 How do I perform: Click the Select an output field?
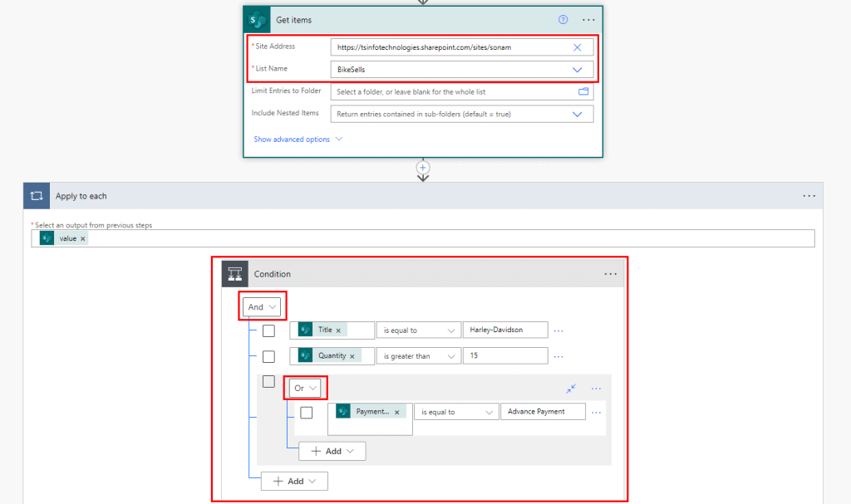[x=423, y=238]
